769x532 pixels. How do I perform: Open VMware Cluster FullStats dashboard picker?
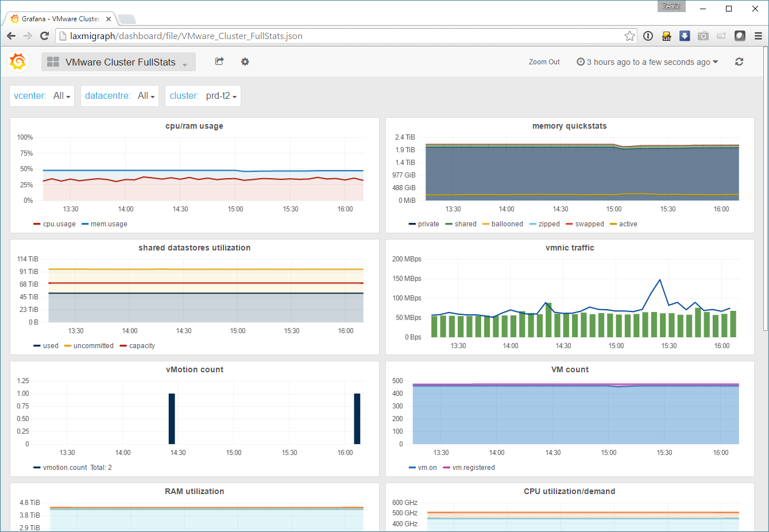[x=119, y=62]
